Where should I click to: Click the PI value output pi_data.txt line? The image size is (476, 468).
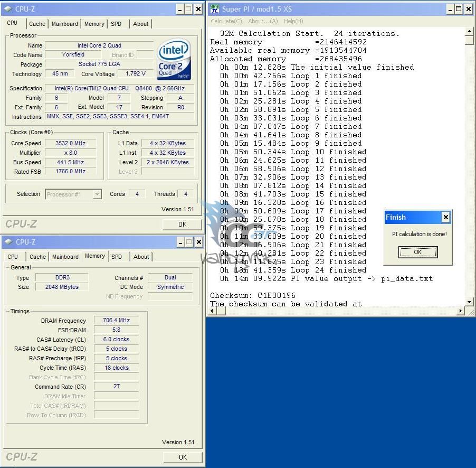pyautogui.click(x=326, y=279)
